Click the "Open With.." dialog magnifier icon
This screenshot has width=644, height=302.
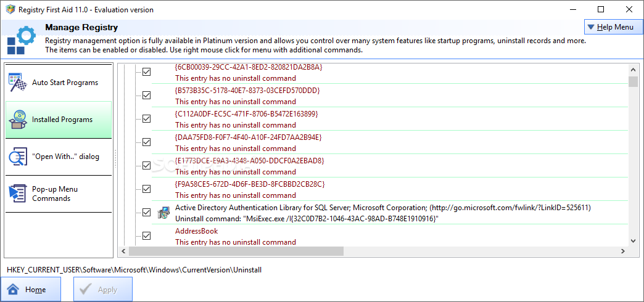(18, 157)
